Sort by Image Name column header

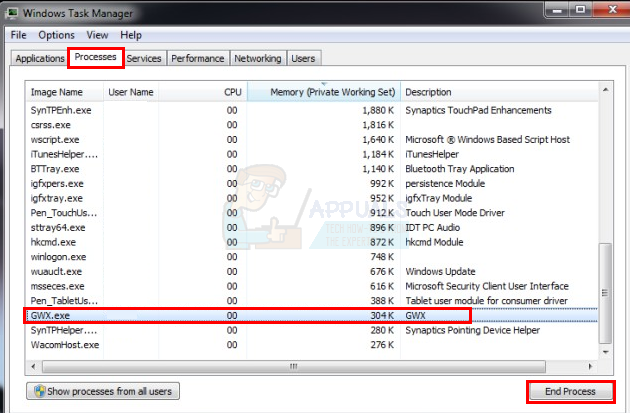tap(64, 92)
